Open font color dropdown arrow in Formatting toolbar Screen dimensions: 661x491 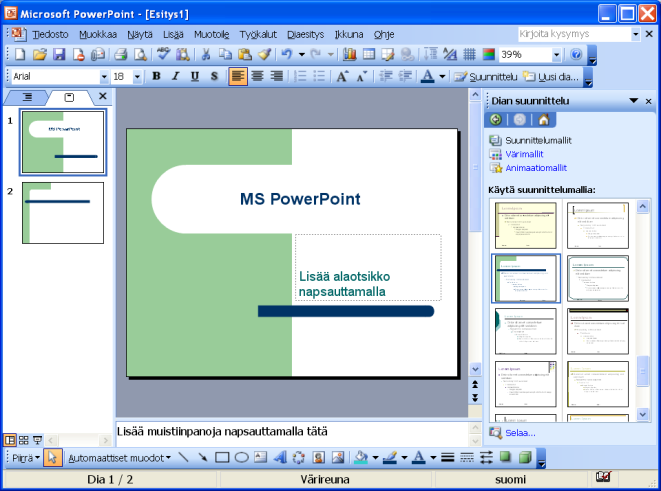pos(442,76)
